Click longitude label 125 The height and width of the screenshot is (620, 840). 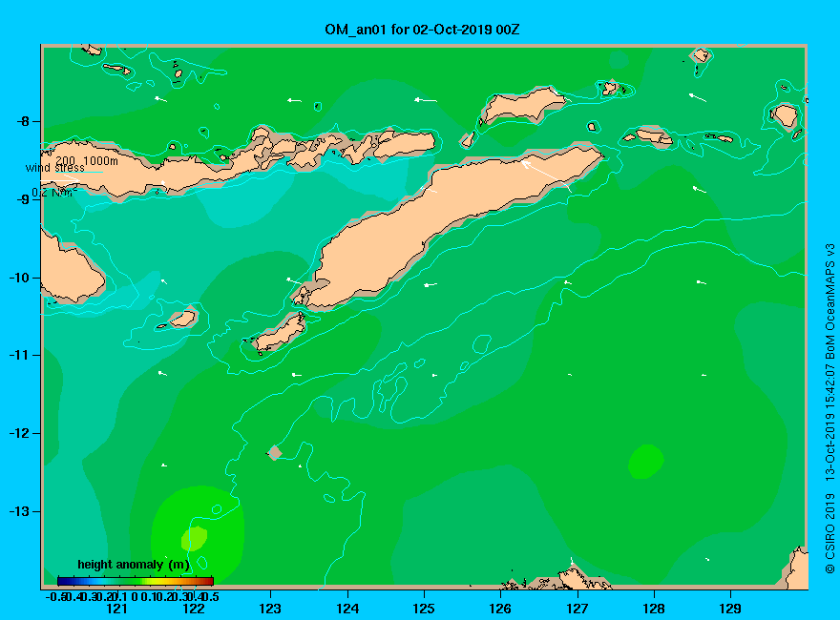(x=424, y=609)
